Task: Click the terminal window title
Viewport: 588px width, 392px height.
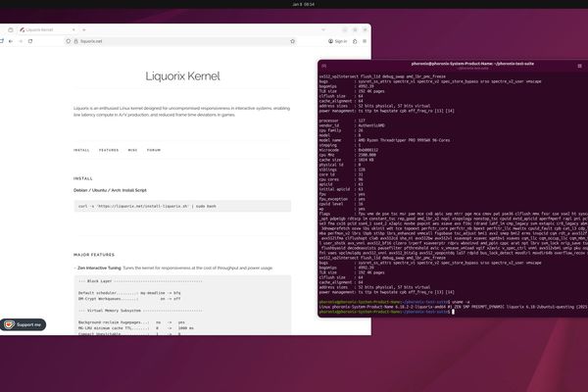Action: (x=472, y=64)
